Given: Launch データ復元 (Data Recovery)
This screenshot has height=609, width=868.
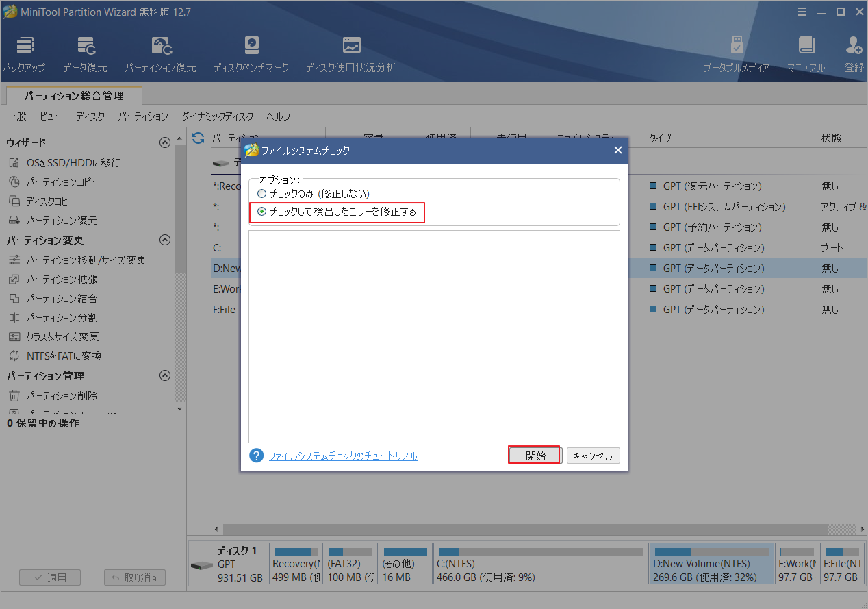Looking at the screenshot, I should click(x=88, y=53).
